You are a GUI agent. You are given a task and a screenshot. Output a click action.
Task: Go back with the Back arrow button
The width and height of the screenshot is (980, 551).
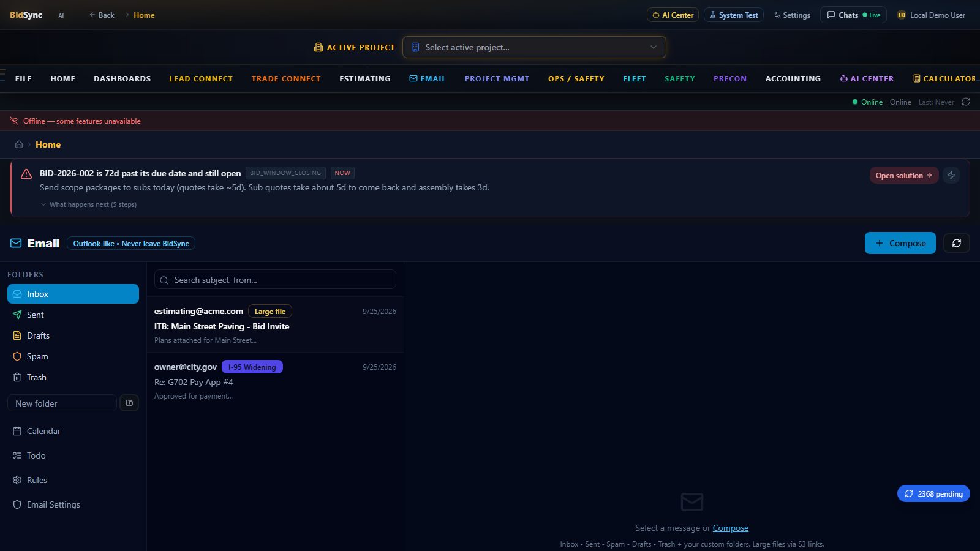pyautogui.click(x=102, y=15)
